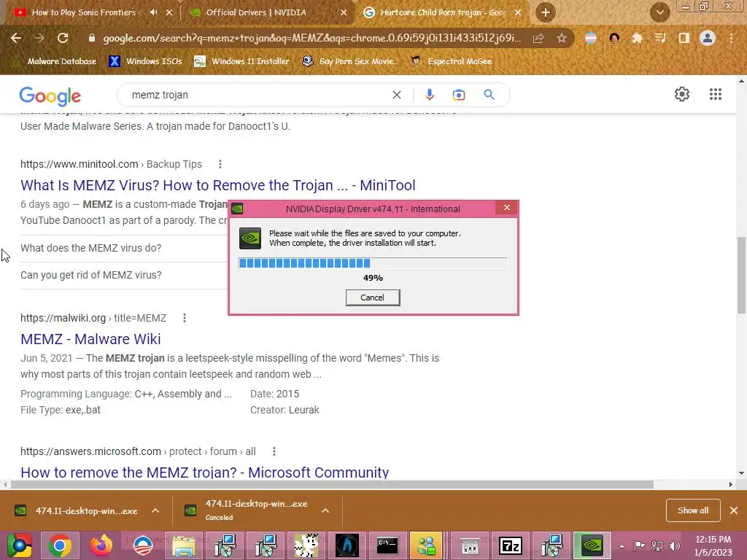The width and height of the screenshot is (747, 560).
Task: Mute the Sonic Frontiers tab audio
Action: pos(153,12)
